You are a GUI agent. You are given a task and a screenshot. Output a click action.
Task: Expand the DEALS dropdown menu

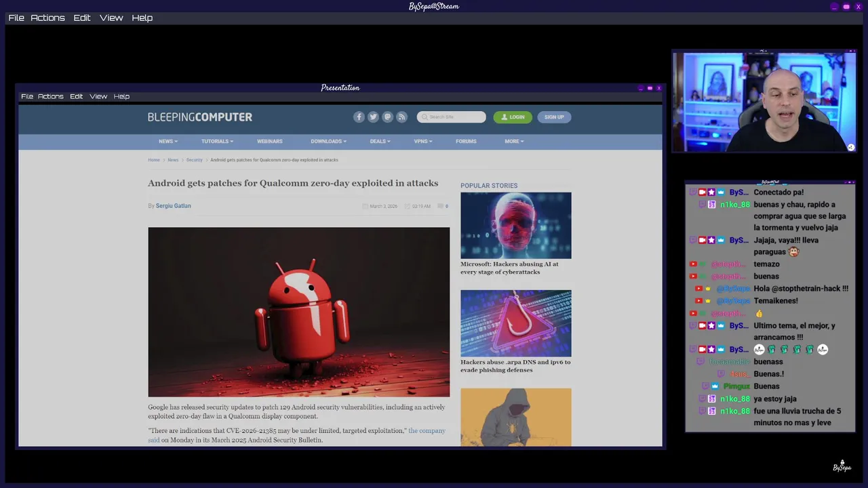pos(380,141)
